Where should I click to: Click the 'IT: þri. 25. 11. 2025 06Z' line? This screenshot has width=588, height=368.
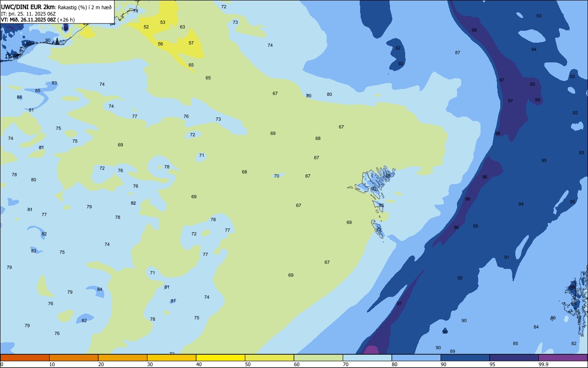28,14
